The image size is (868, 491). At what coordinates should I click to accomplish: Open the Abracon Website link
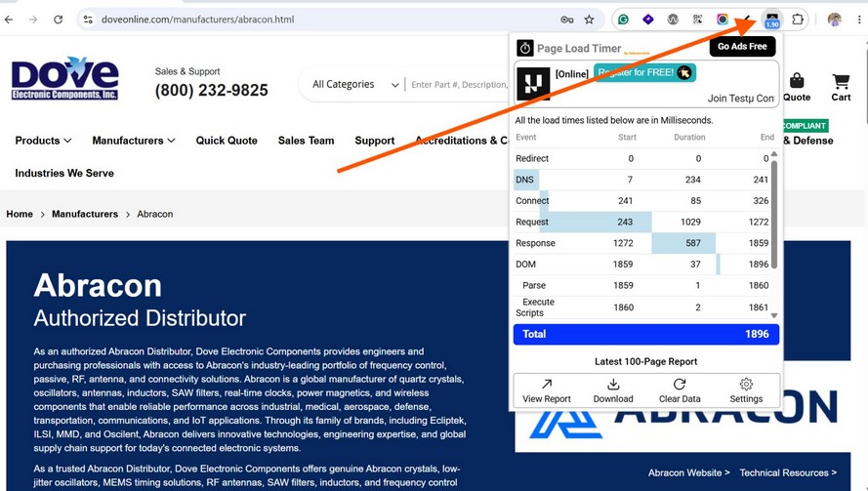pos(688,472)
